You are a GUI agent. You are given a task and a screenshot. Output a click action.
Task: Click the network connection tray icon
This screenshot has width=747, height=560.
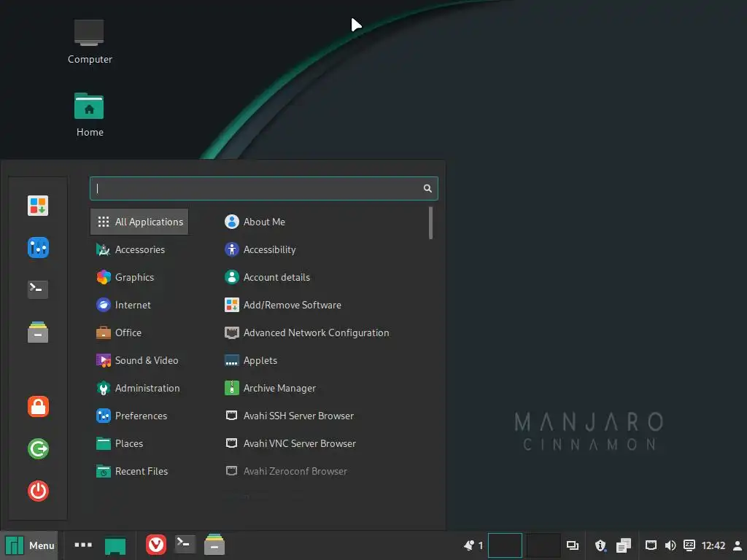tap(651, 545)
